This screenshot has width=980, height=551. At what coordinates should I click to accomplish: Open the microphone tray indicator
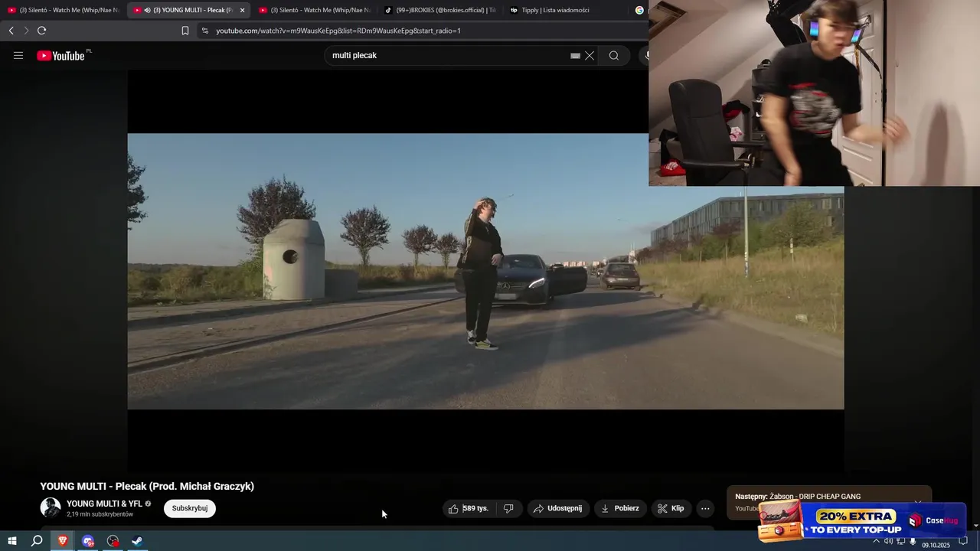click(x=913, y=541)
